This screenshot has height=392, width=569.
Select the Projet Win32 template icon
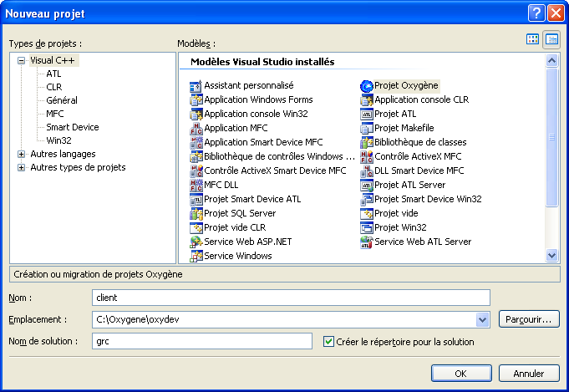coord(366,227)
